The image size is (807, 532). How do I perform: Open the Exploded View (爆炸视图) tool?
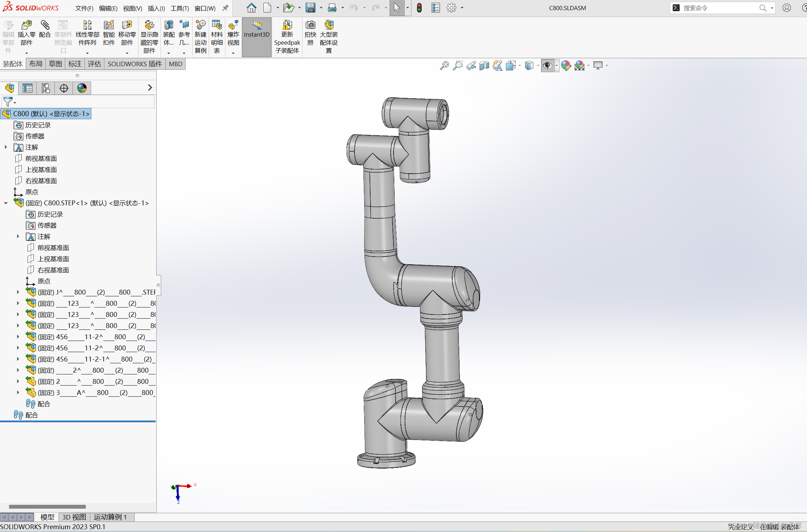click(233, 25)
